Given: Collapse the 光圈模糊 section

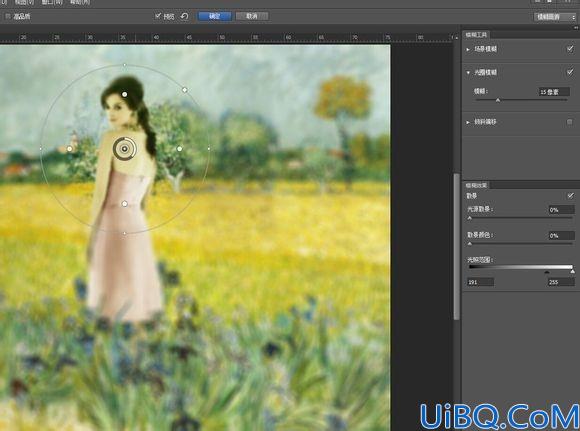Looking at the screenshot, I should pyautogui.click(x=468, y=73).
